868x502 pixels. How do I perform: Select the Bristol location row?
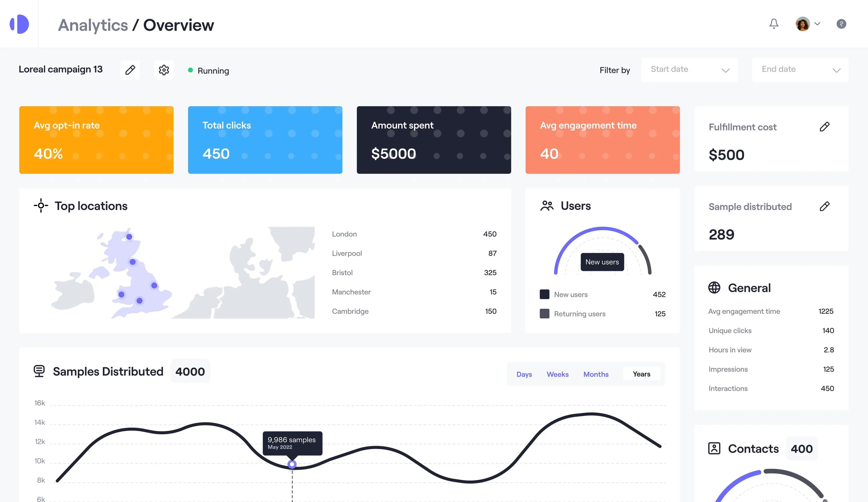[414, 273]
